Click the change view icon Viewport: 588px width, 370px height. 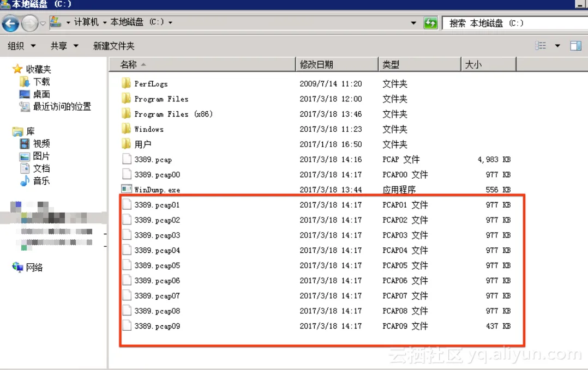click(x=541, y=46)
